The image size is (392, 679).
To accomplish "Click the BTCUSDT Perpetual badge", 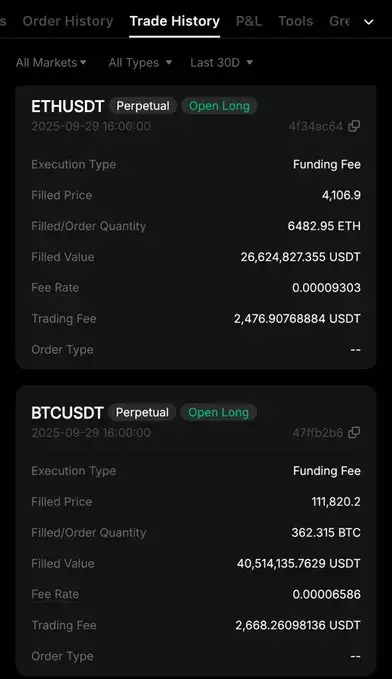I will (142, 413).
